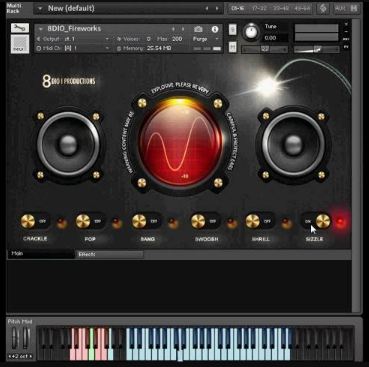369x367 pixels.
Task: Toggle the BANG switch
Action: [146, 221]
